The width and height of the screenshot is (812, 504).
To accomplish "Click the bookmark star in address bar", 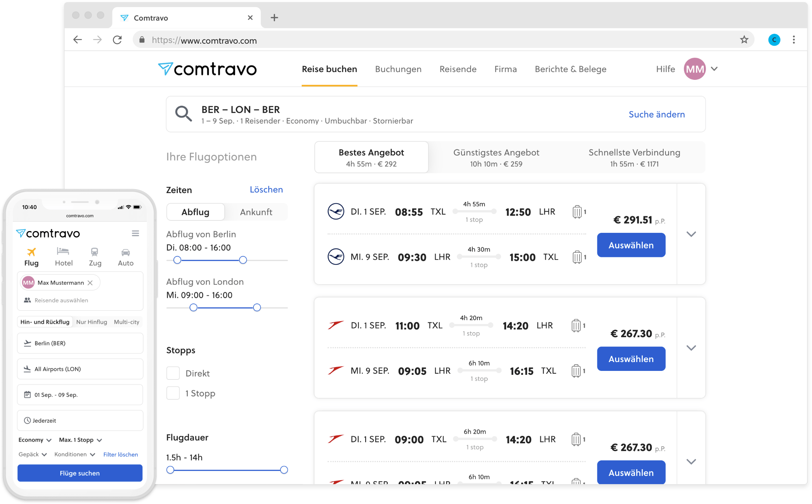I will tap(744, 40).
